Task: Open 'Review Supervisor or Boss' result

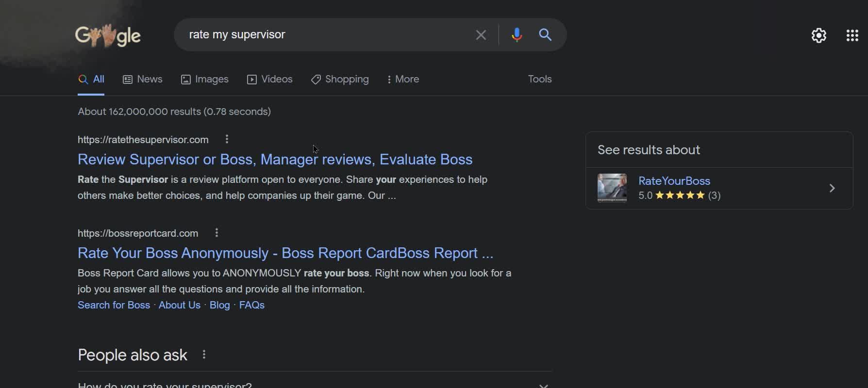Action: pyautogui.click(x=275, y=159)
